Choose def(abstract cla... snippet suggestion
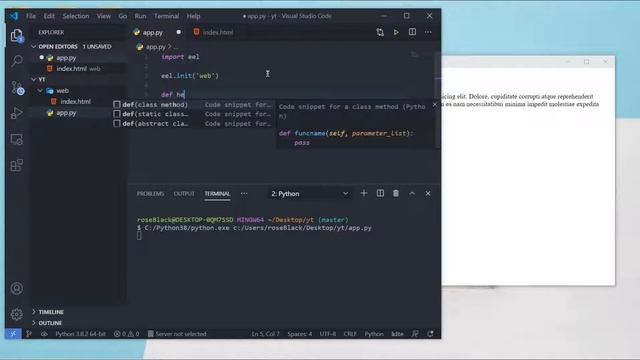This screenshot has height=360, width=640. [x=193, y=124]
